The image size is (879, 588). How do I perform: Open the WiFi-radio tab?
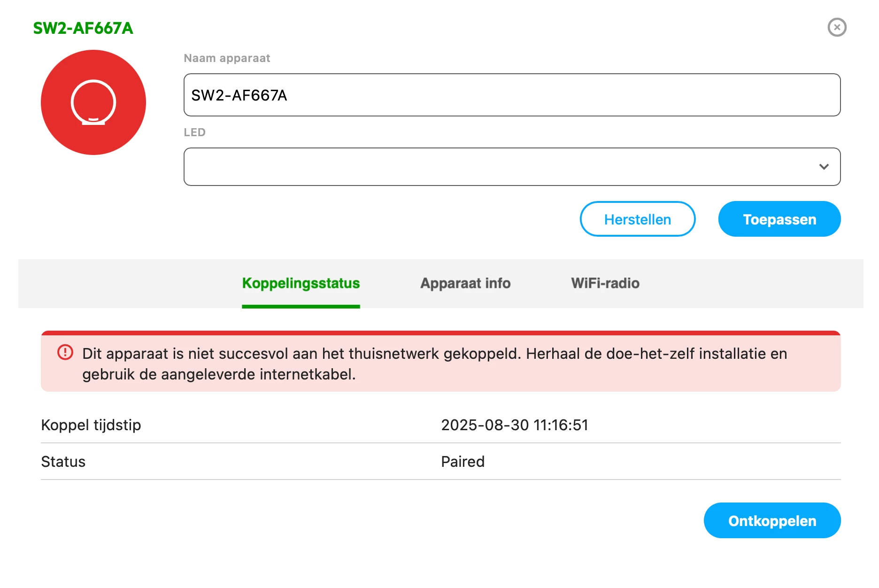coord(605,283)
